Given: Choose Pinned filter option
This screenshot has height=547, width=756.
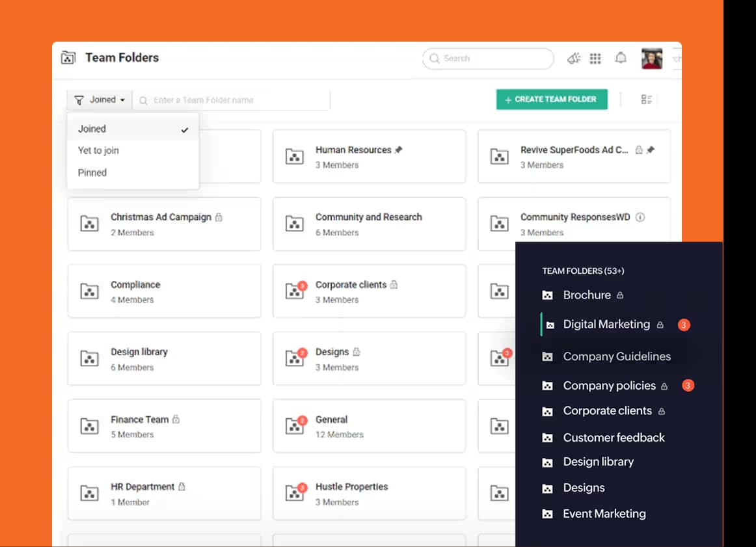Looking at the screenshot, I should pyautogui.click(x=133, y=172).
